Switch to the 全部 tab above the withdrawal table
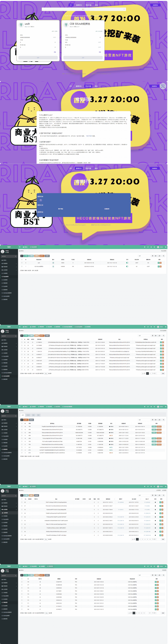Screen dimensions: 168x644 pos(23,415)
